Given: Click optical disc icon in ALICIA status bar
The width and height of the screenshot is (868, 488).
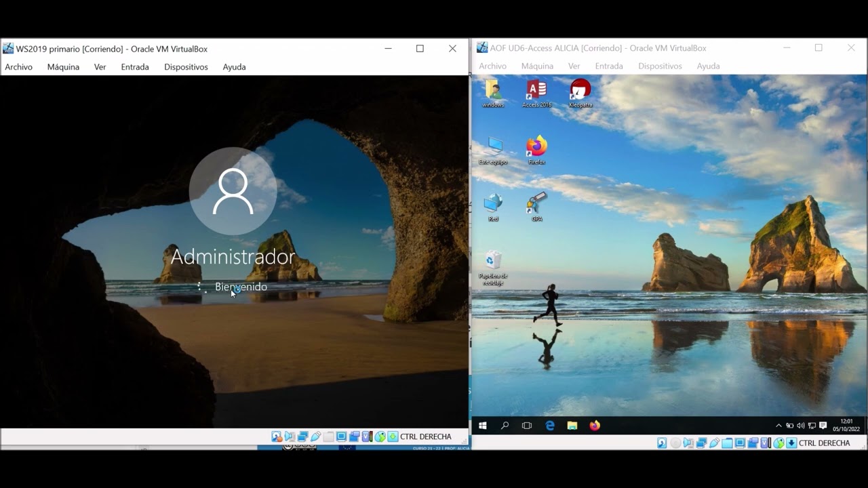Looking at the screenshot, I should click(x=675, y=443).
